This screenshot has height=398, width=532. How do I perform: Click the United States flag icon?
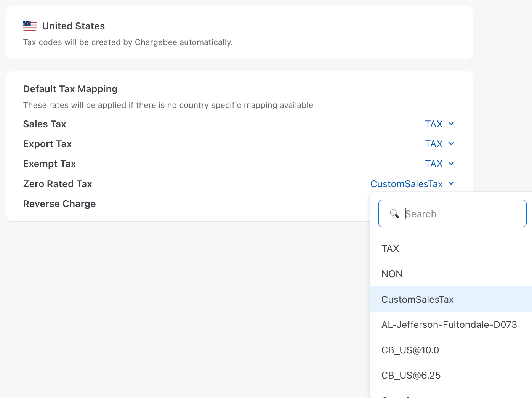(30, 26)
